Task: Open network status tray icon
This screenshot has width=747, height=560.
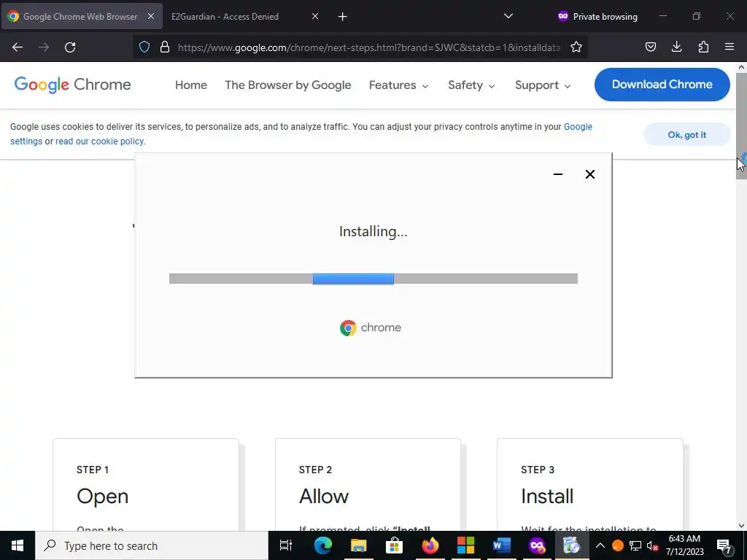Action: [635, 545]
